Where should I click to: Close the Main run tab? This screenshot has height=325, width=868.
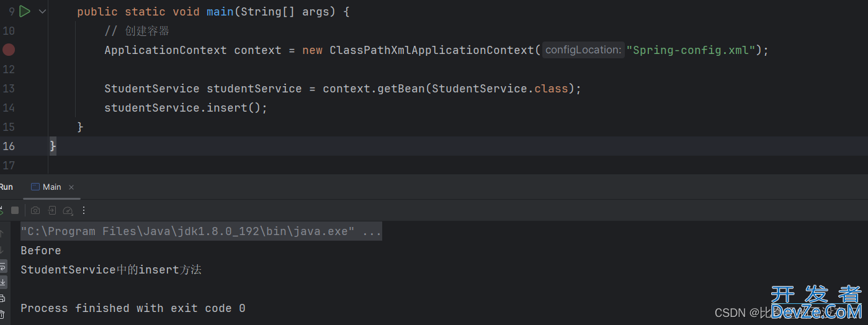71,187
